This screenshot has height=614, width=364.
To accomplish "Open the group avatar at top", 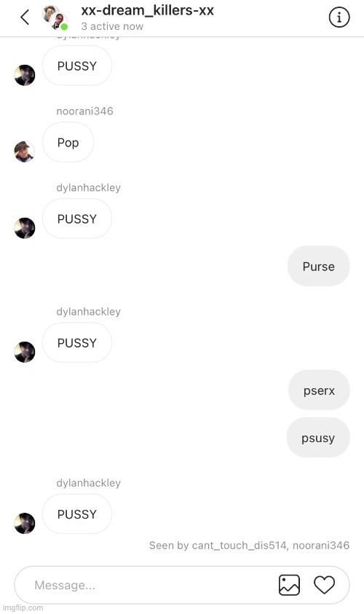I will tap(55, 17).
